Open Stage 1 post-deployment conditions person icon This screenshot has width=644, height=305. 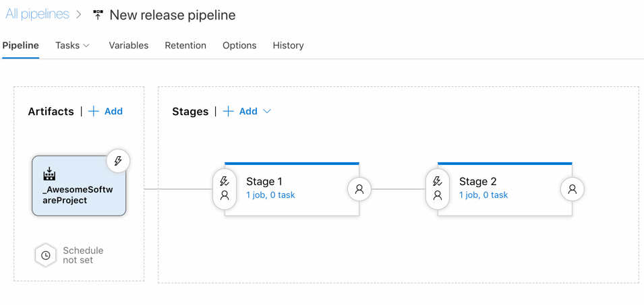pos(359,190)
